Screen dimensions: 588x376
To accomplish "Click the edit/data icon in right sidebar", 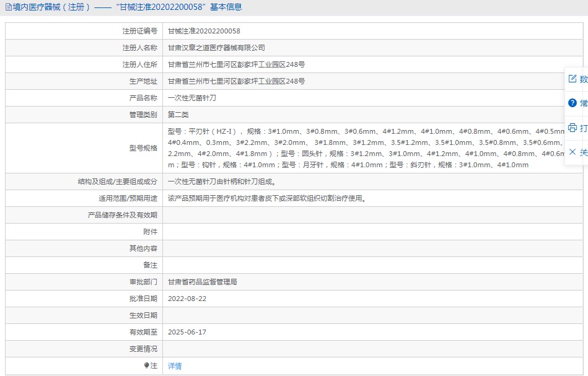I will pos(573,79).
